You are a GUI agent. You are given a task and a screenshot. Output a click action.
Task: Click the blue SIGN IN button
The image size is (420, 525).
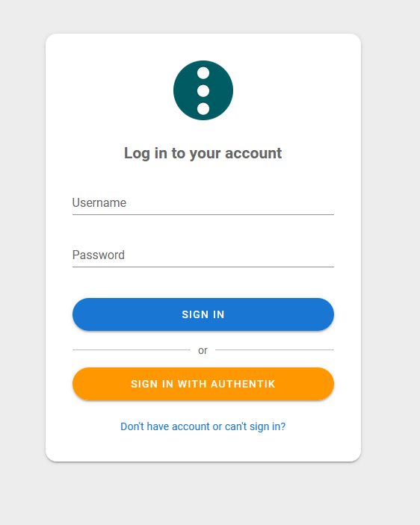[x=203, y=314]
